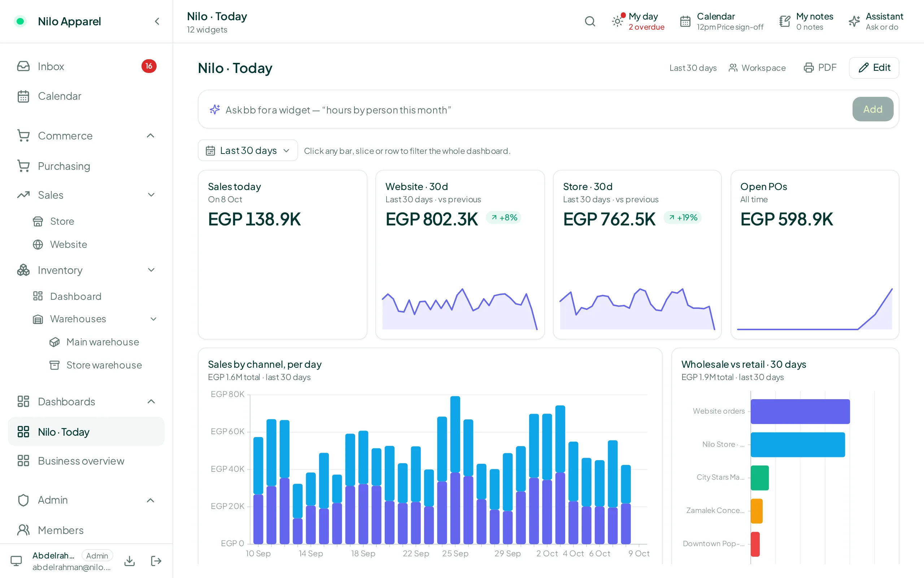Viewport: 924px width, 578px height.
Task: Open Business overview dashboard
Action: click(86, 461)
